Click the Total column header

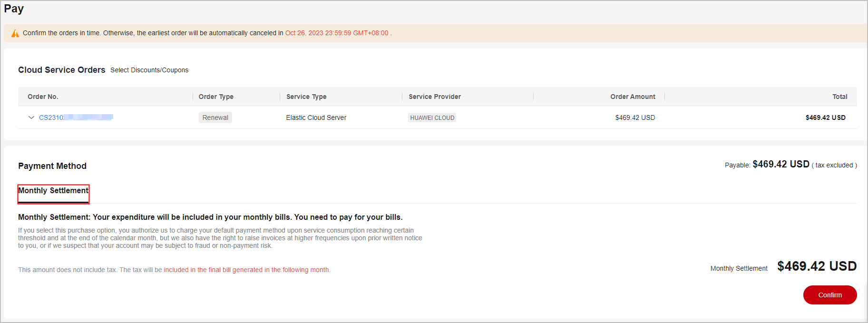840,97
